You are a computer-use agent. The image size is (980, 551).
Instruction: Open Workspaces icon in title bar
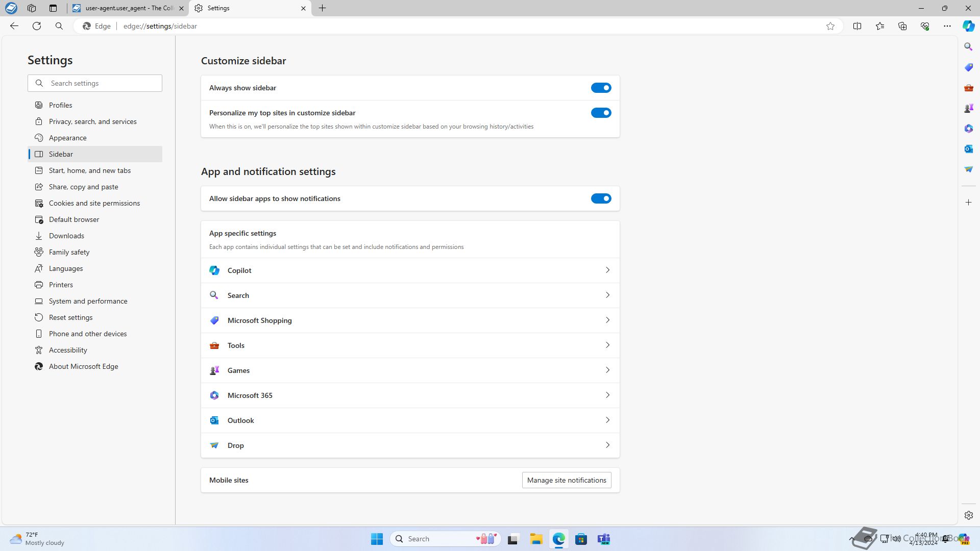coord(32,8)
